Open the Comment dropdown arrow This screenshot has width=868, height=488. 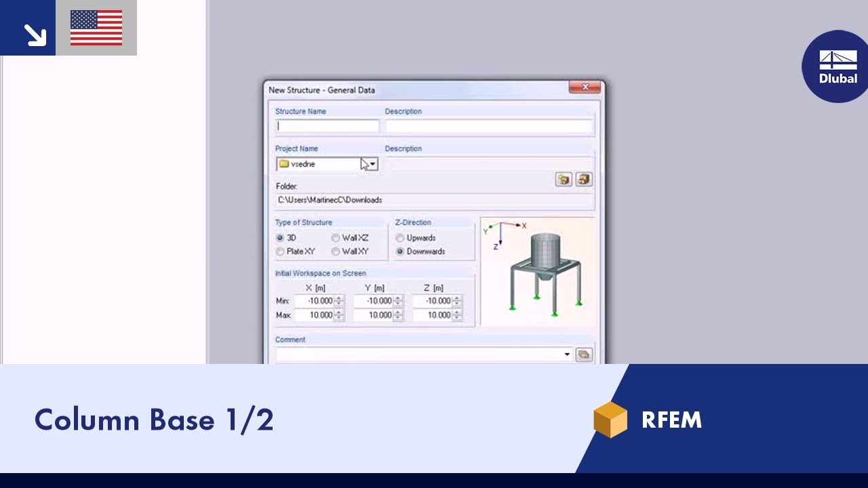click(567, 354)
